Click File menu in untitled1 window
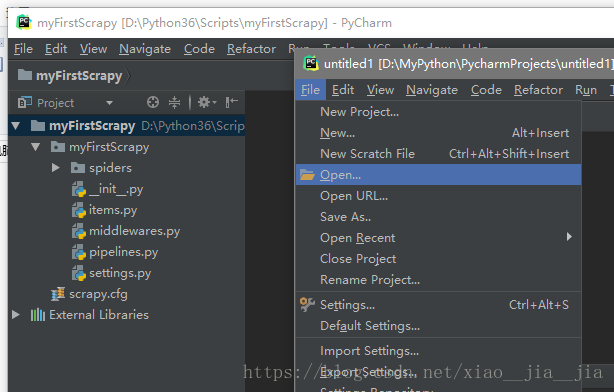 [x=310, y=90]
